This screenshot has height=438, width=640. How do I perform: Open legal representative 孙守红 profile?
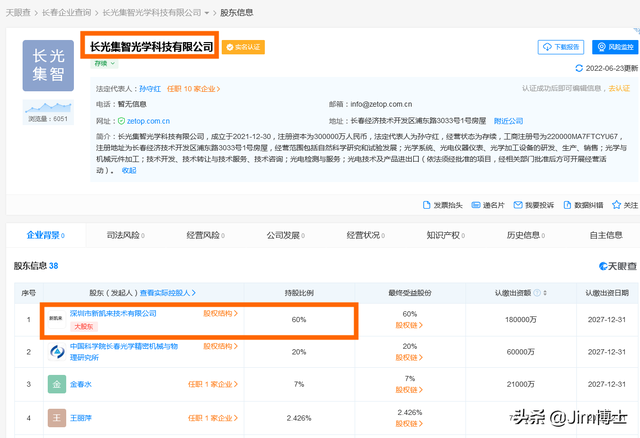(150, 89)
